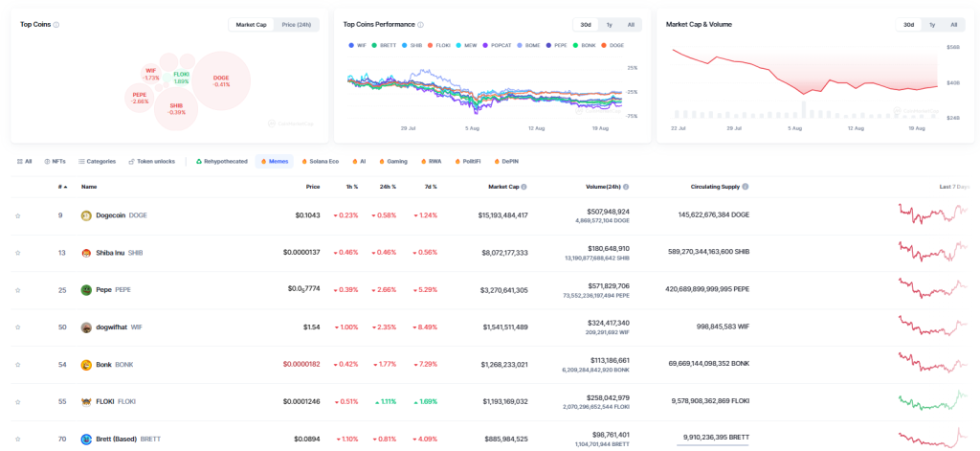Image resolution: width=980 pixels, height=451 pixels.
Task: Click the DOGE bubble in Top Coins
Action: (221, 80)
